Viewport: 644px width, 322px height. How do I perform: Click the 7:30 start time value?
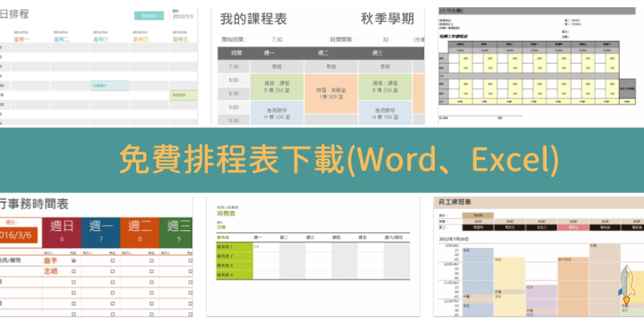coord(277,38)
